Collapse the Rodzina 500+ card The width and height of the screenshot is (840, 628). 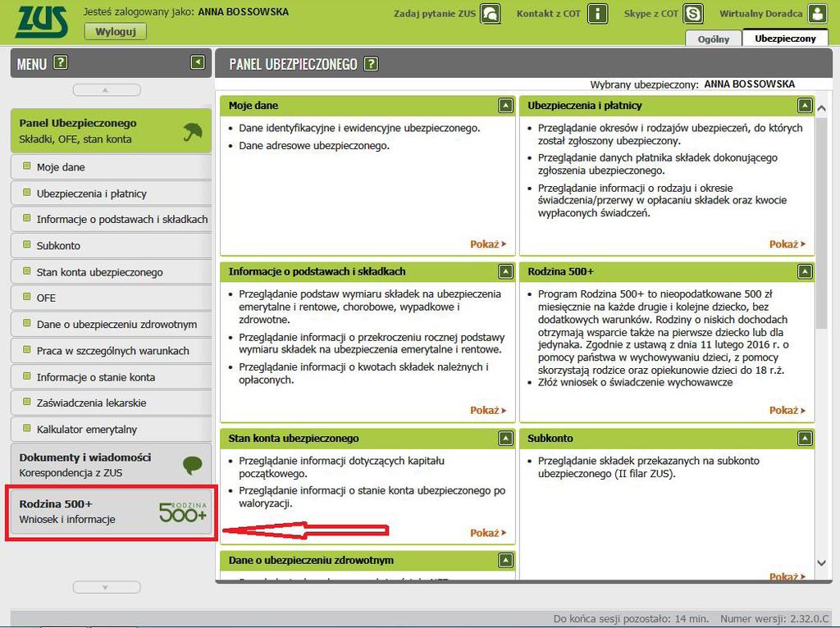[x=805, y=271]
